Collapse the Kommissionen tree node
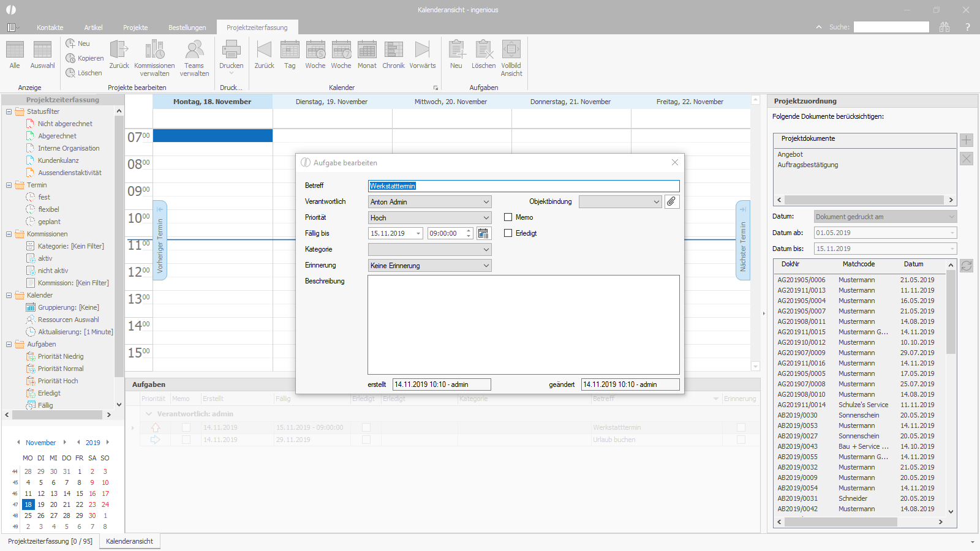The height and width of the screenshot is (551, 980). 9,234
